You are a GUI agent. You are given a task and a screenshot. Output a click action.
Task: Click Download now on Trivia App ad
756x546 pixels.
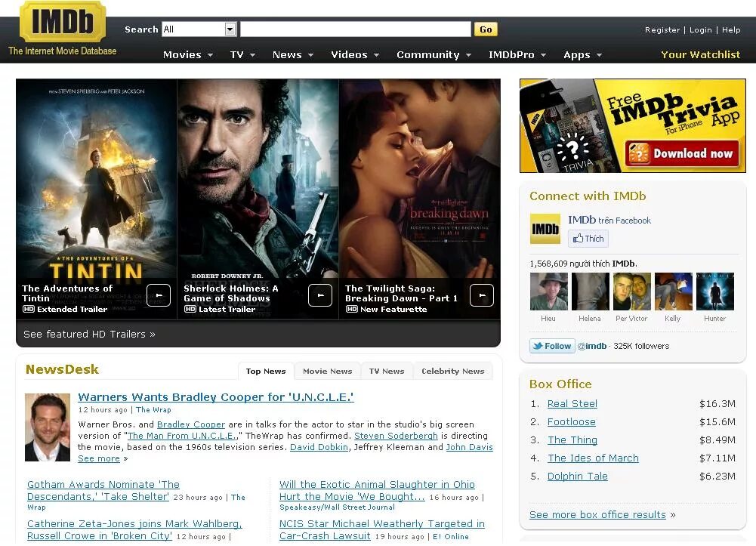(682, 154)
